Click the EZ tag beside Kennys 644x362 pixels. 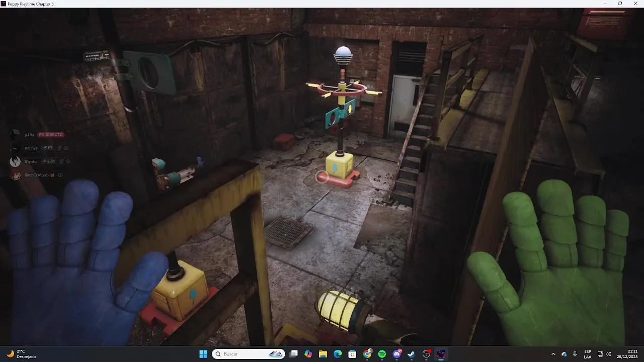point(48,148)
